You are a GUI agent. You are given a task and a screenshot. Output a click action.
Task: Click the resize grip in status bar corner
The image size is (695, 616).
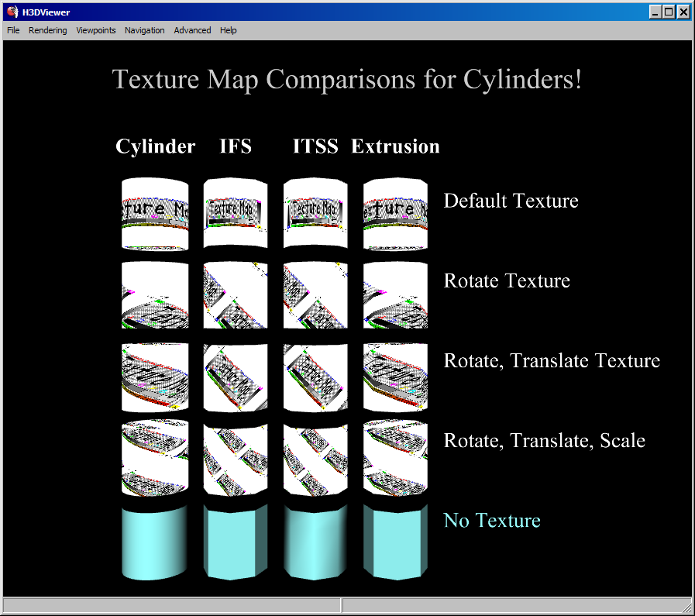pyautogui.click(x=686, y=606)
